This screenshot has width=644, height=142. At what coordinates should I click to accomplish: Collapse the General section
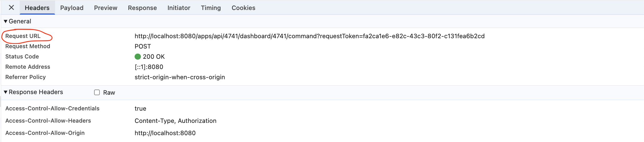click(5, 21)
